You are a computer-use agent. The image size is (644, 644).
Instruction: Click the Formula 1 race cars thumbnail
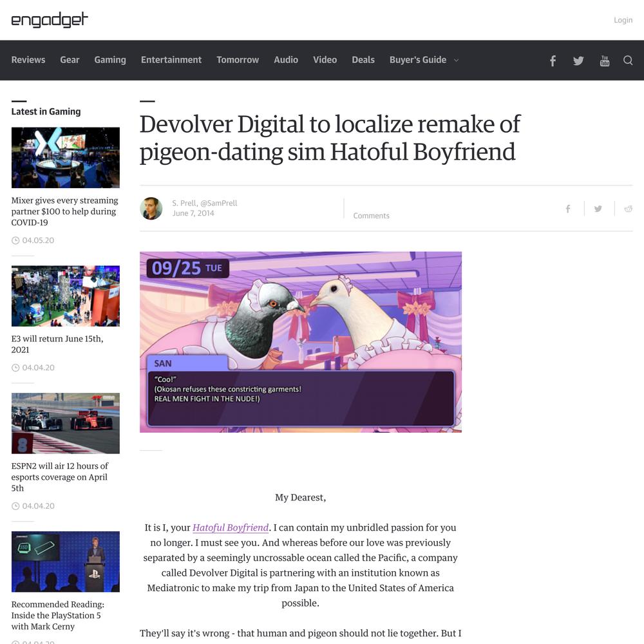(66, 424)
